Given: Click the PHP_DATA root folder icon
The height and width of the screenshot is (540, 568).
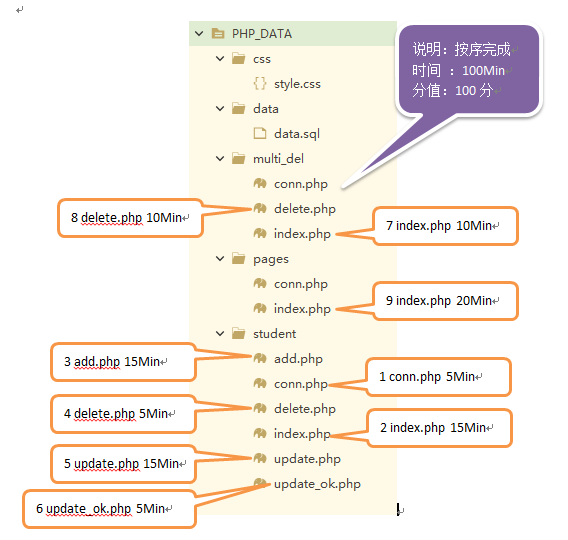Looking at the screenshot, I should [x=218, y=34].
